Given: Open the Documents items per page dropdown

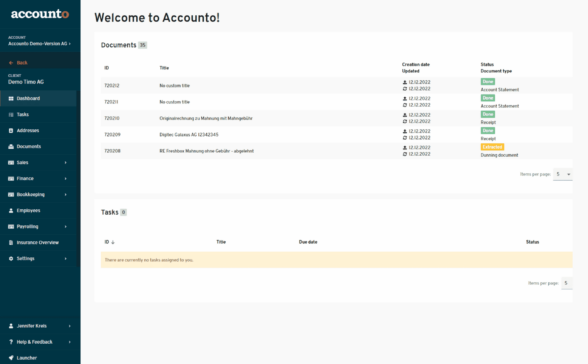Looking at the screenshot, I should (x=563, y=174).
